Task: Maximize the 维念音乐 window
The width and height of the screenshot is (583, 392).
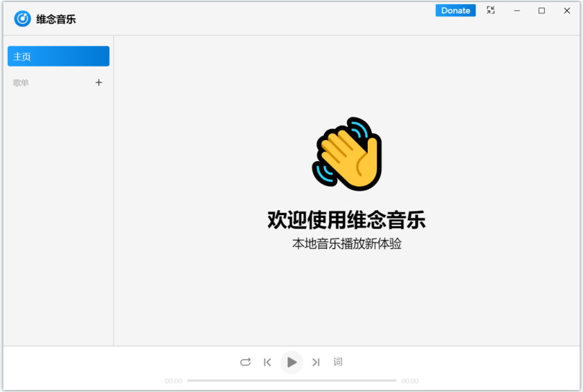Action: (542, 10)
